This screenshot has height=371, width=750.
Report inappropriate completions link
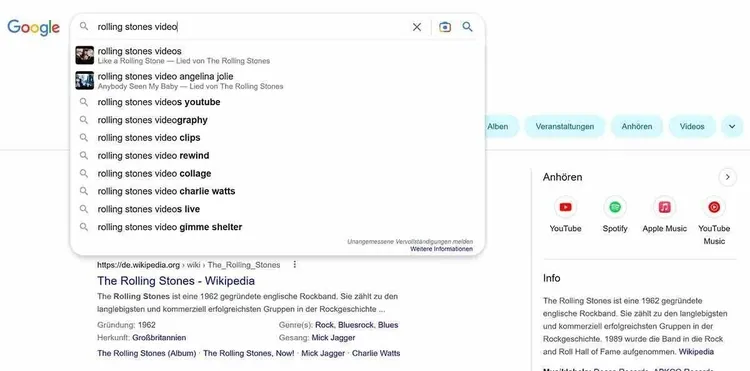pyautogui.click(x=410, y=241)
